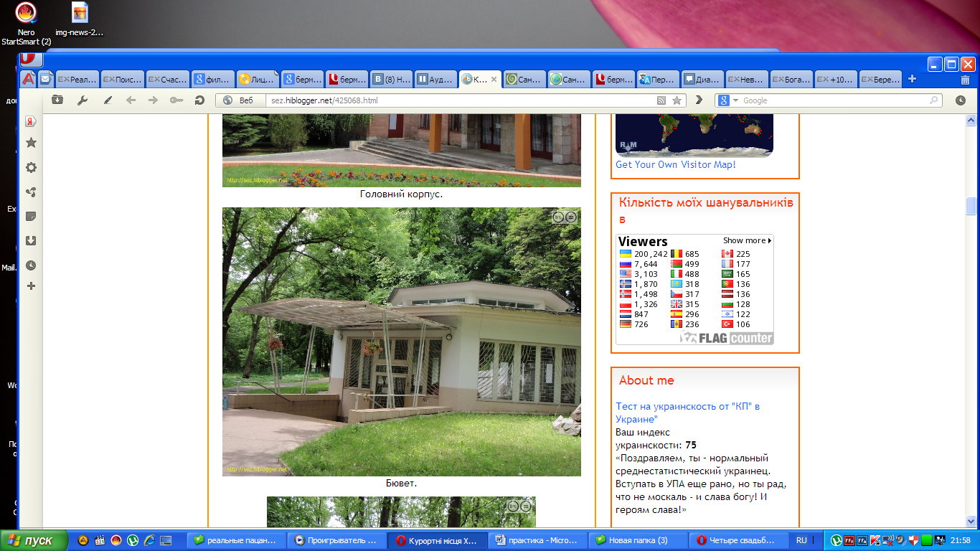The width and height of the screenshot is (980, 551).
Task: Click the password wand key icon
Action: [176, 100]
